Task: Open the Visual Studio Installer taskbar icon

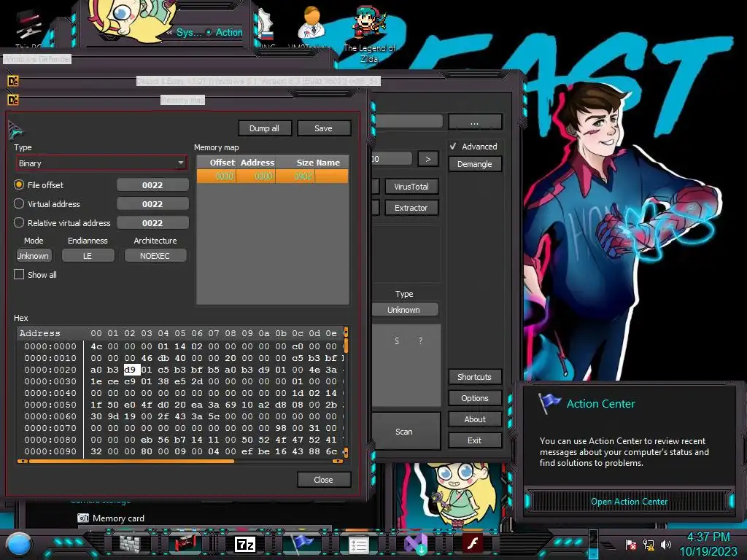Action: click(415, 544)
